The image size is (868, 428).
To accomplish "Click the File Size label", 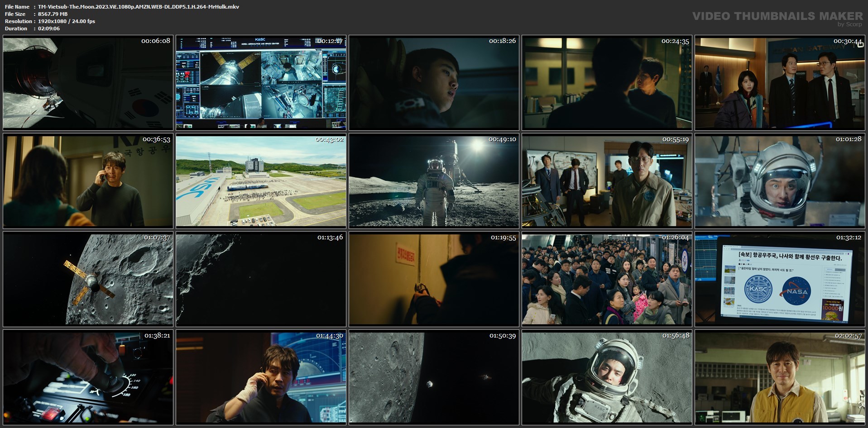I will tap(15, 14).
